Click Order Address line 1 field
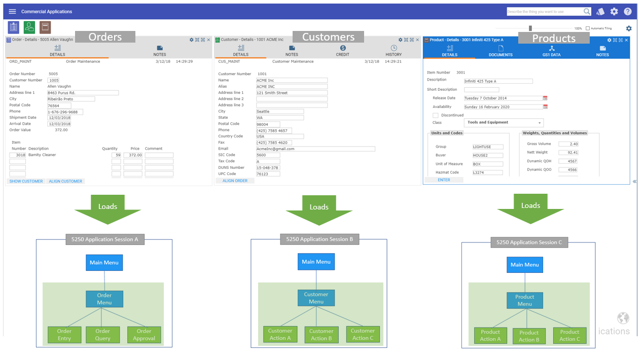Screen dimensions: 644x354 pos(83,93)
